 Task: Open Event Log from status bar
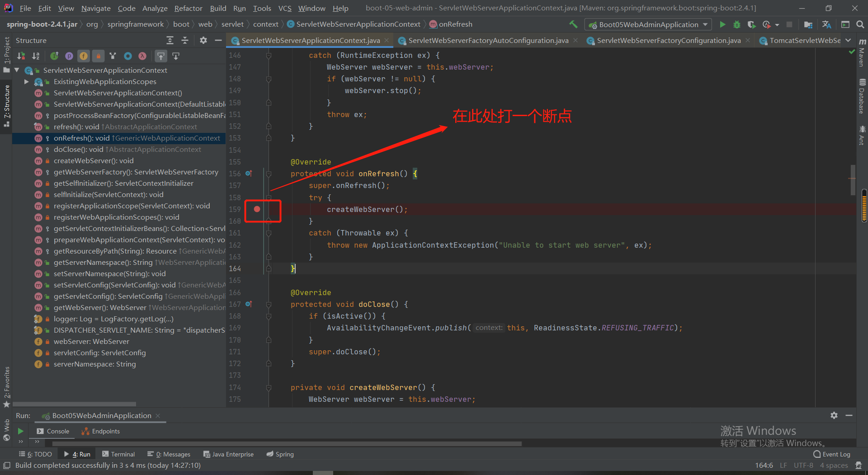click(x=832, y=454)
